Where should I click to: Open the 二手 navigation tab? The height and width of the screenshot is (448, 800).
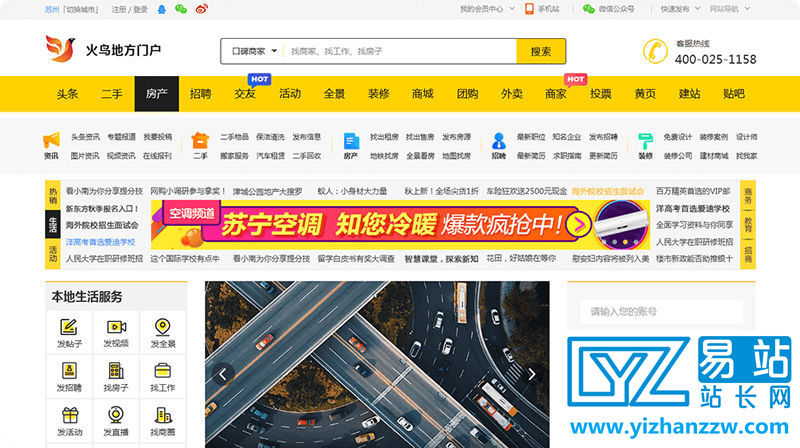pos(112,94)
